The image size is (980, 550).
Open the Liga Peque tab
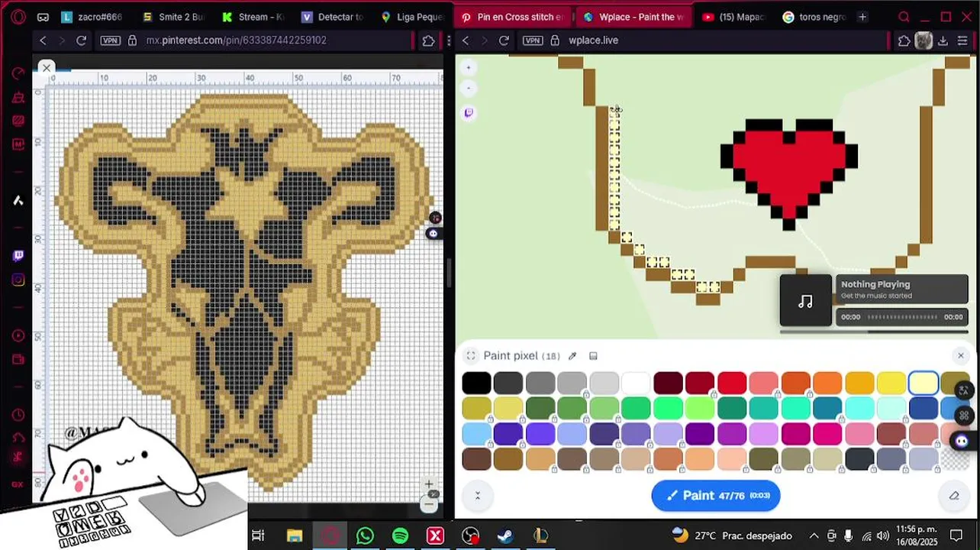[412, 17]
